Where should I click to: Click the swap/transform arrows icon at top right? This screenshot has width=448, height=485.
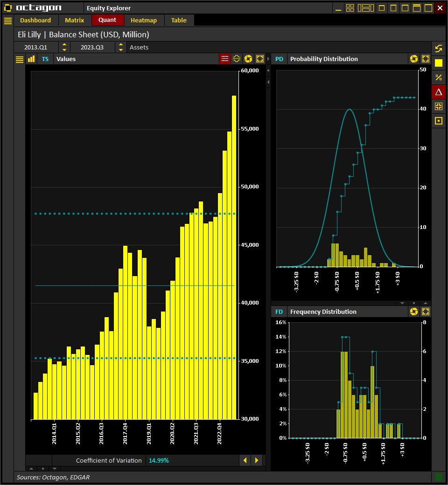439,48
